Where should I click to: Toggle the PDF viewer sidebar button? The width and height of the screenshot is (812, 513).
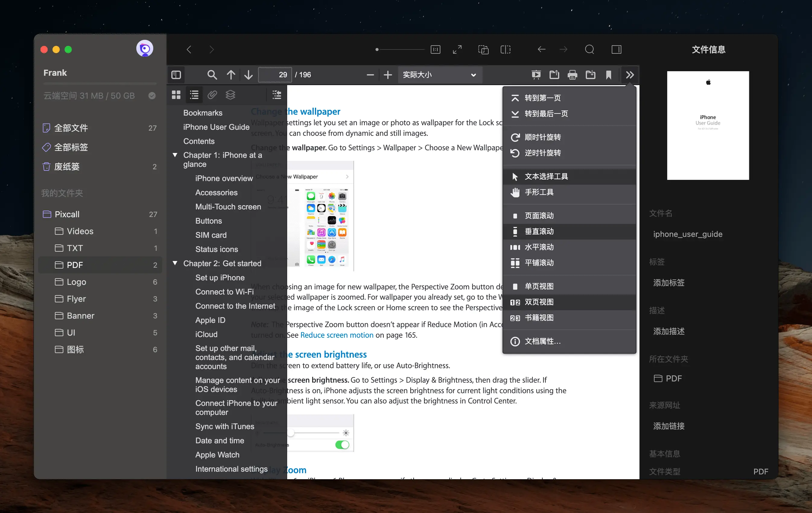coord(176,75)
